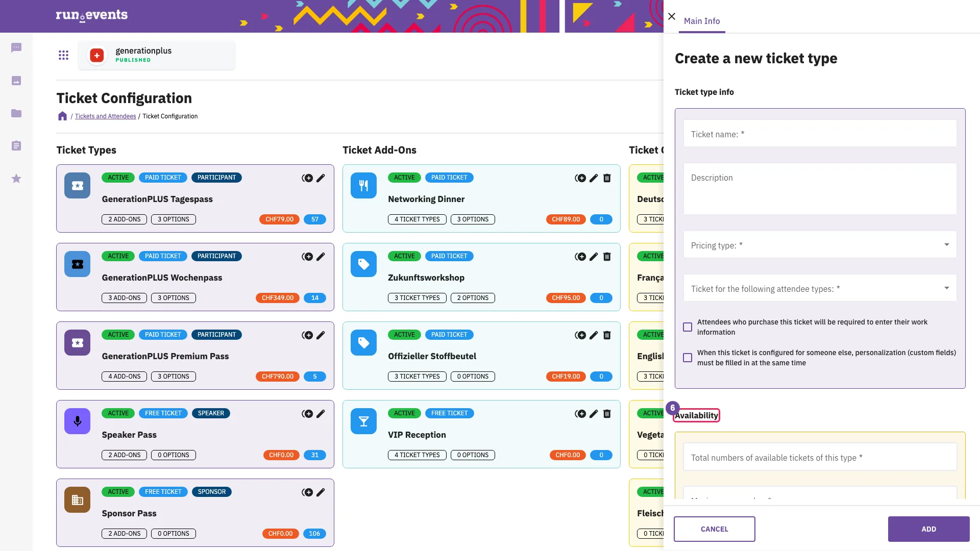Screen dimensions: 980x551
Task: Open the image gallery sidebar icon
Action: [x=16, y=81]
